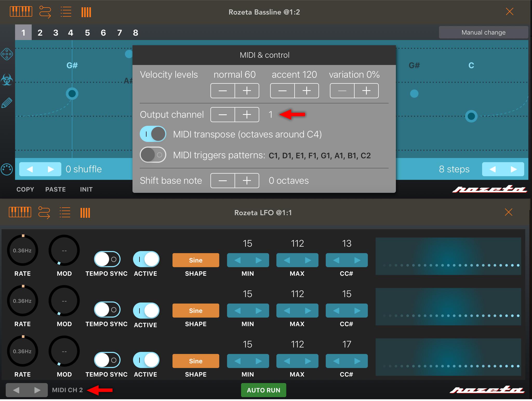
Task: Select pattern 1 tab
Action: coord(23,32)
